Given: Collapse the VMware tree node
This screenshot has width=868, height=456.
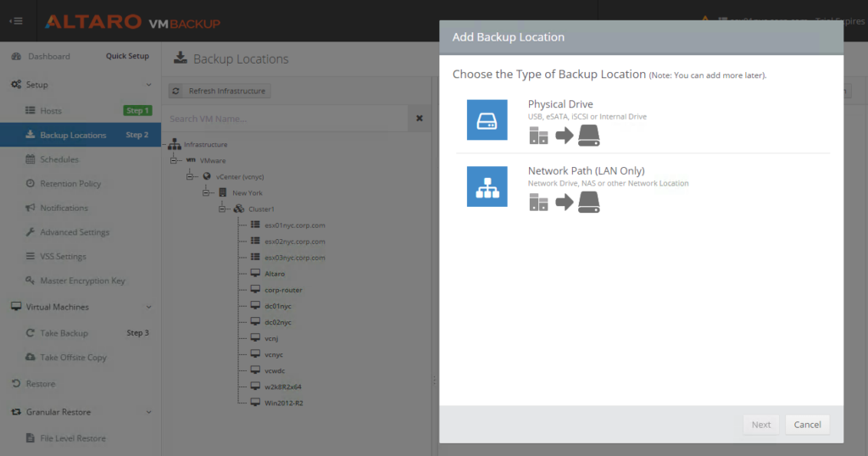Looking at the screenshot, I should coord(173,160).
